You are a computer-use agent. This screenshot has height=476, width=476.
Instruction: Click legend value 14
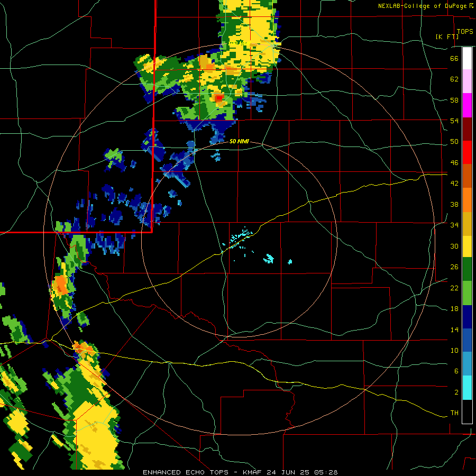tap(454, 329)
